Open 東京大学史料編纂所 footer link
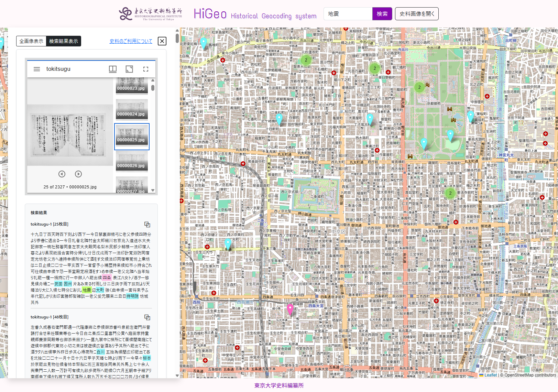The width and height of the screenshot is (558, 392). (x=279, y=385)
